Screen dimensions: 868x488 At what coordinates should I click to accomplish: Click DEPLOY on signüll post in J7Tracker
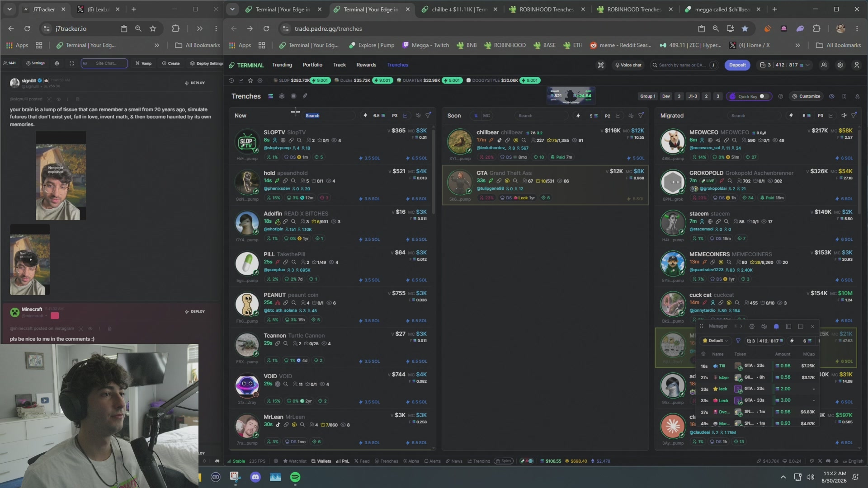[x=195, y=83]
